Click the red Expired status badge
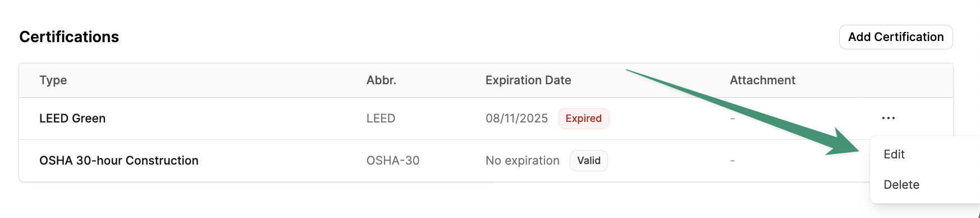980x218 pixels. coord(584,119)
